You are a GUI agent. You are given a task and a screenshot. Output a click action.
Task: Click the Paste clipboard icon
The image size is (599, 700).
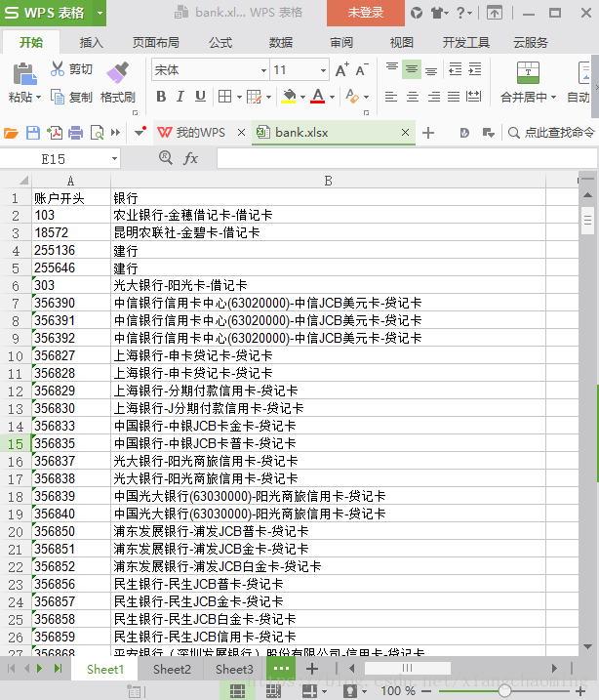tap(24, 73)
